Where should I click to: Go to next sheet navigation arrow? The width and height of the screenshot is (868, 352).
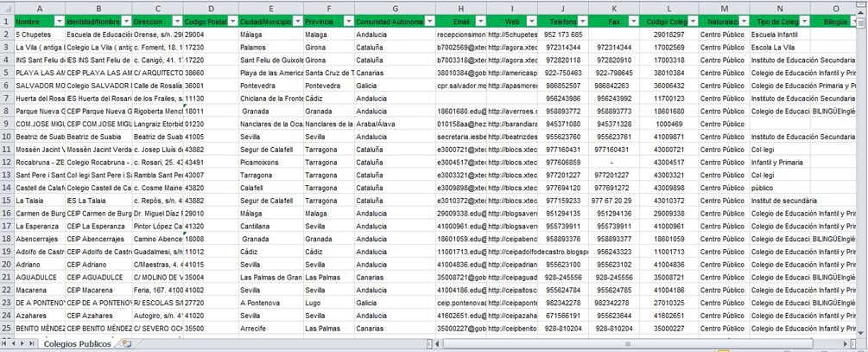click(x=22, y=343)
